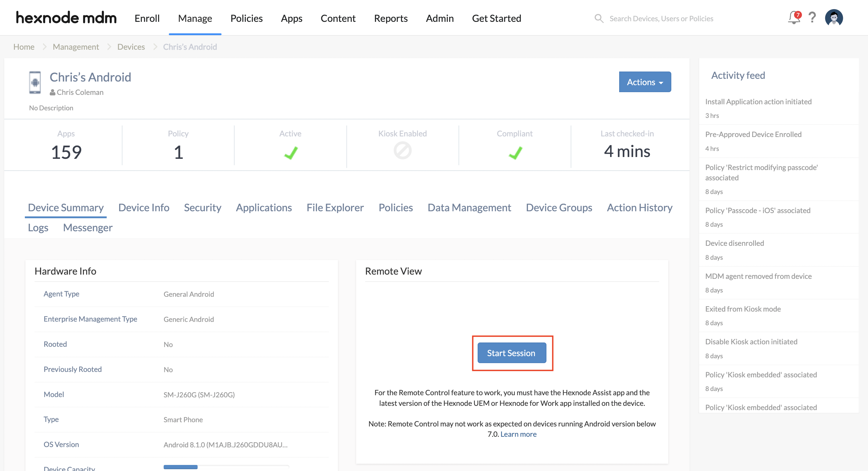Switch to the Data Management tab
868x471 pixels.
point(469,208)
